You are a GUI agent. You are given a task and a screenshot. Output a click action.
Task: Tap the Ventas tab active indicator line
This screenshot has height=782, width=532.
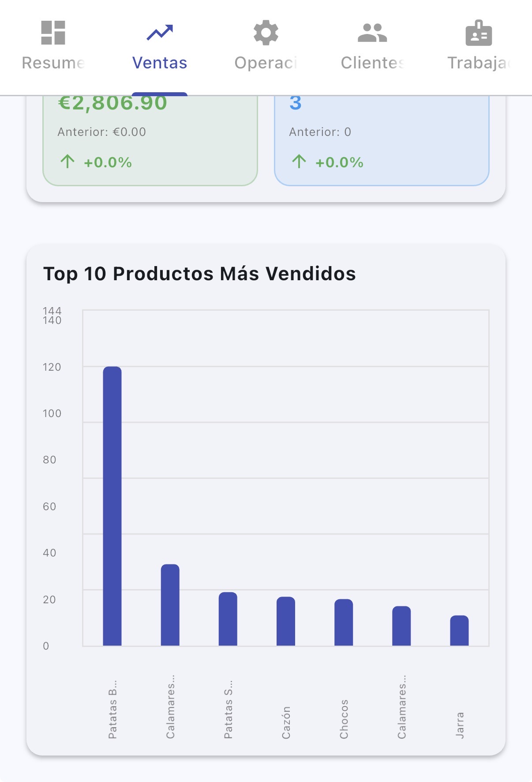[160, 93]
